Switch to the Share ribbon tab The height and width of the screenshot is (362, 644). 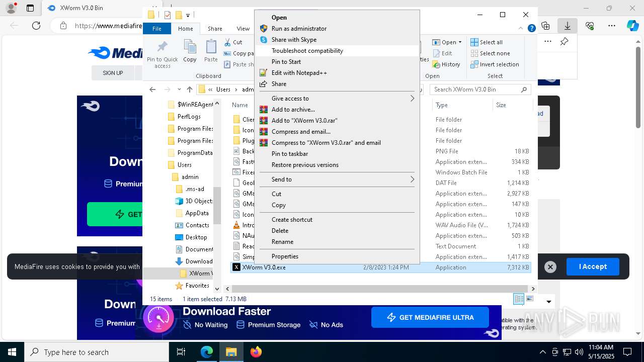click(215, 29)
